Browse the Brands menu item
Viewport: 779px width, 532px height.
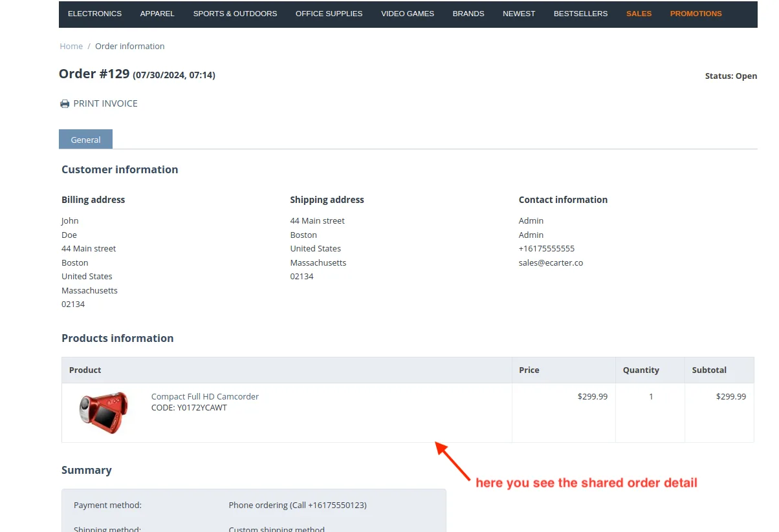point(468,14)
